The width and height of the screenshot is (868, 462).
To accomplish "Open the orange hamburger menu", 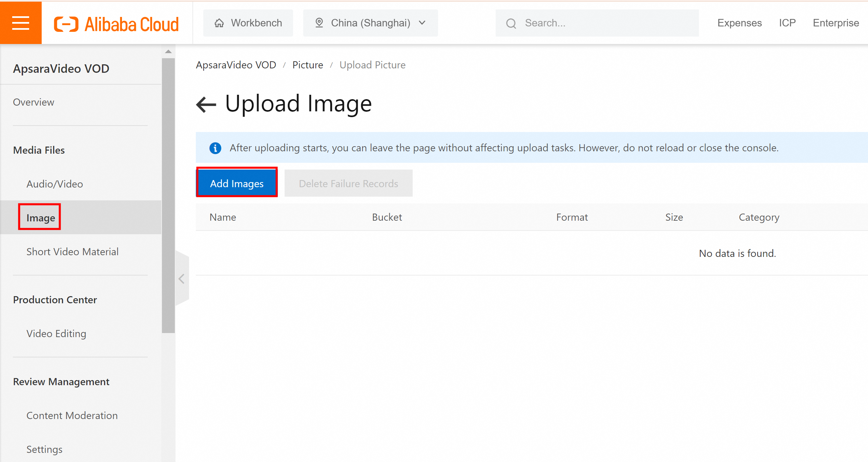I will [21, 23].
